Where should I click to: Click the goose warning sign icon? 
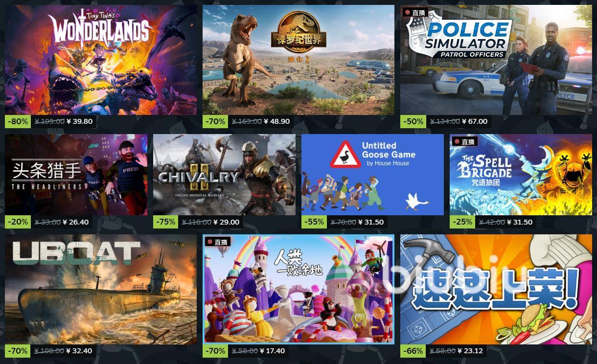[345, 155]
